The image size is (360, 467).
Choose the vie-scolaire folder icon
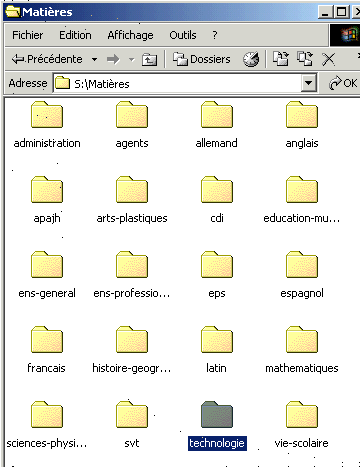click(x=302, y=415)
